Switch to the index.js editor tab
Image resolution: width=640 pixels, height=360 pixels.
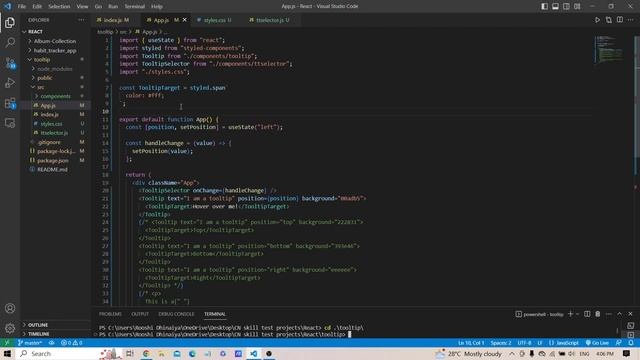(x=116, y=20)
